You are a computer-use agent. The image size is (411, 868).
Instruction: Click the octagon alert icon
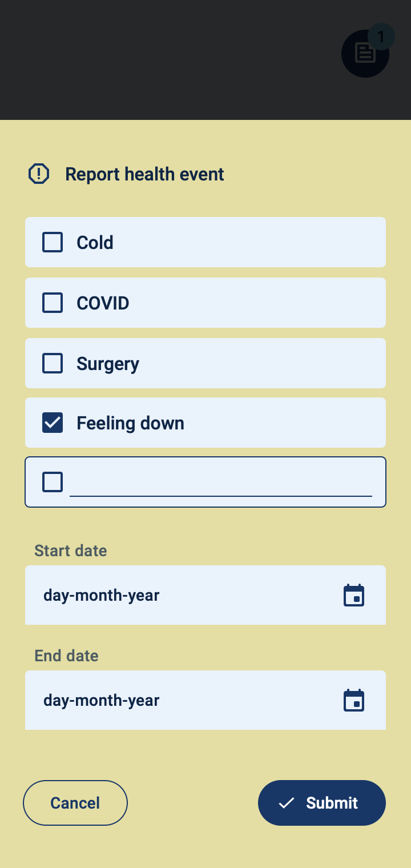(x=39, y=174)
